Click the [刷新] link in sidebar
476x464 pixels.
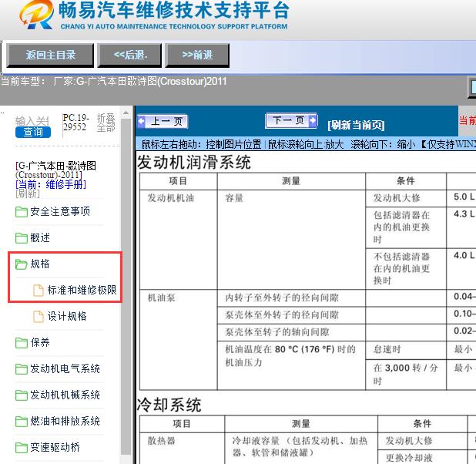click(x=27, y=193)
